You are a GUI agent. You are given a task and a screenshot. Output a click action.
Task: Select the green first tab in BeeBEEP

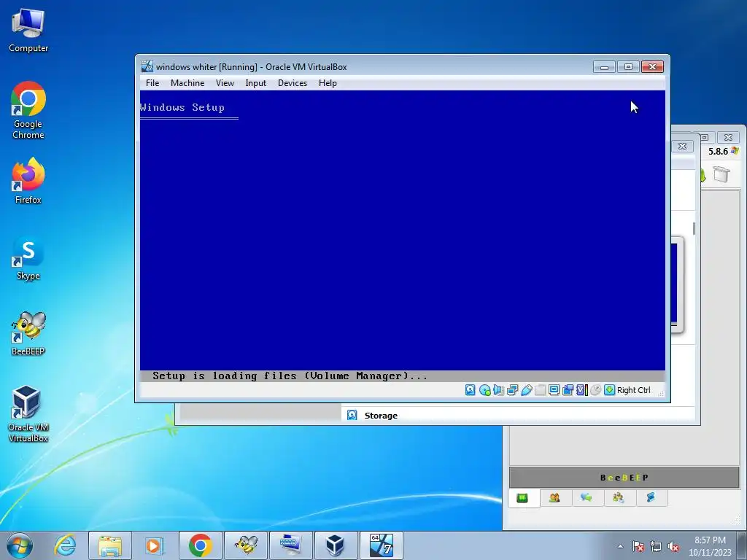tap(522, 498)
